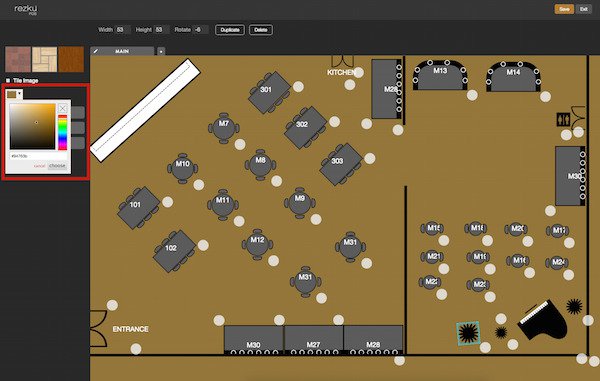
Task: Select round table M12
Action: tap(257, 245)
